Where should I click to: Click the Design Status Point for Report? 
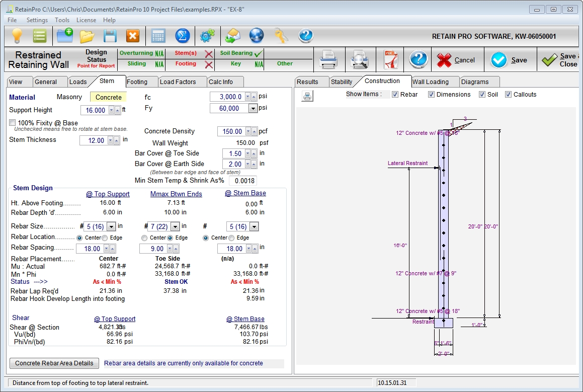click(x=96, y=59)
